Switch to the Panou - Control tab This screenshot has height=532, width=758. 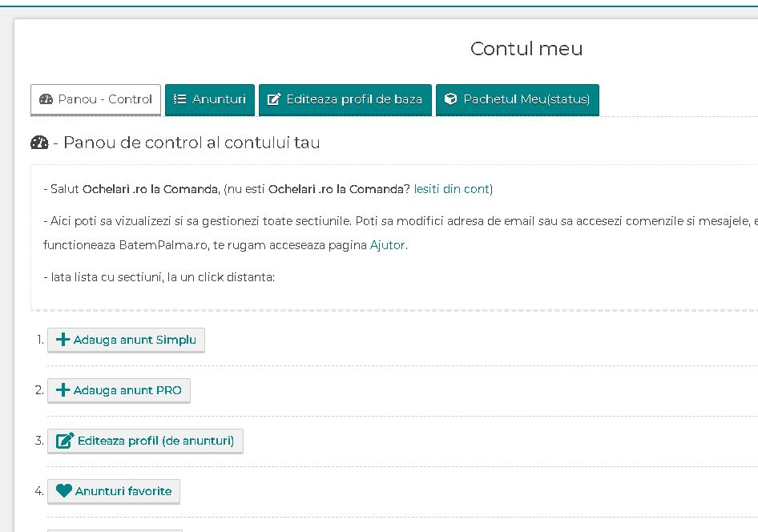click(95, 99)
